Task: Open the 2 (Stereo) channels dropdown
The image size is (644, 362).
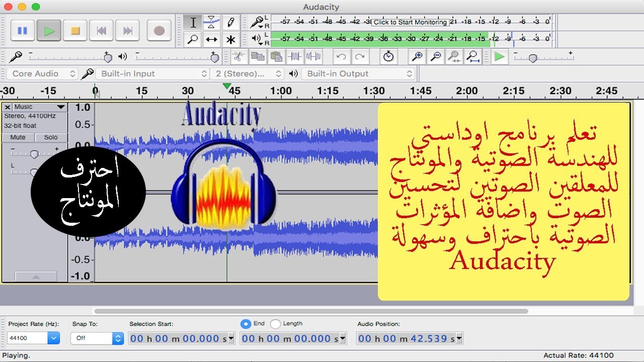Action: (247, 73)
